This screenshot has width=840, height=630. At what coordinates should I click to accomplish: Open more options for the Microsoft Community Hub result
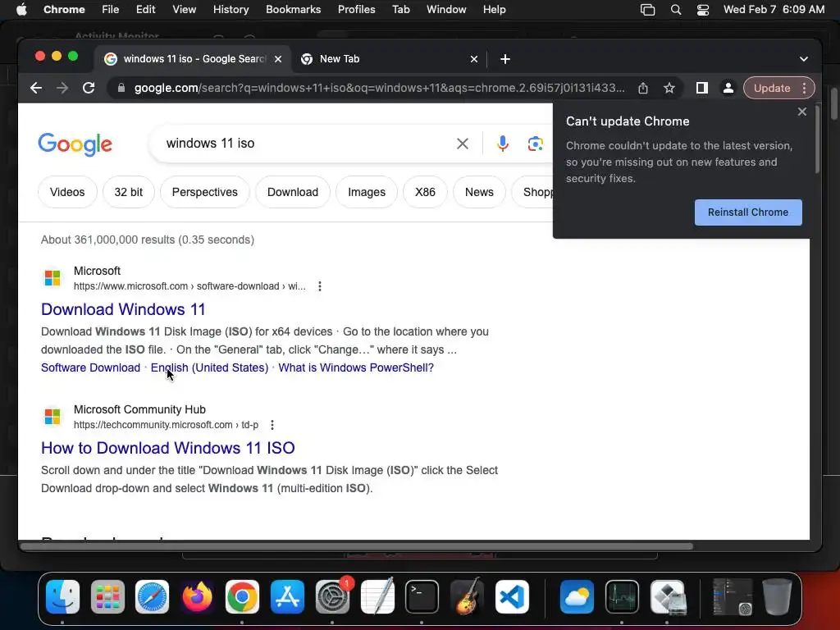pyautogui.click(x=272, y=425)
